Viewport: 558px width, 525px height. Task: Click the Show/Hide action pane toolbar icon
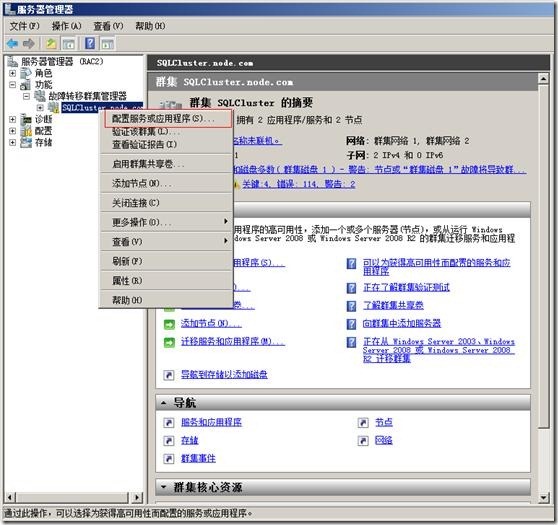(x=107, y=44)
